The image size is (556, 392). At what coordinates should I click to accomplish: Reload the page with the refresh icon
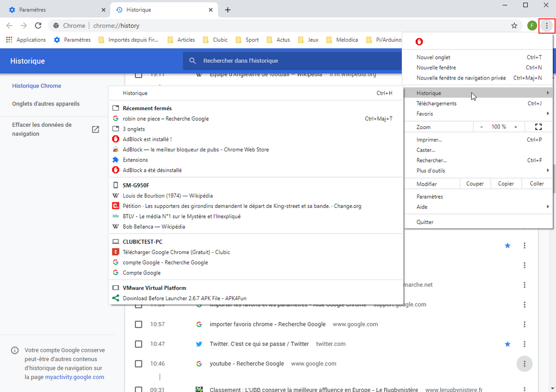click(x=38, y=26)
